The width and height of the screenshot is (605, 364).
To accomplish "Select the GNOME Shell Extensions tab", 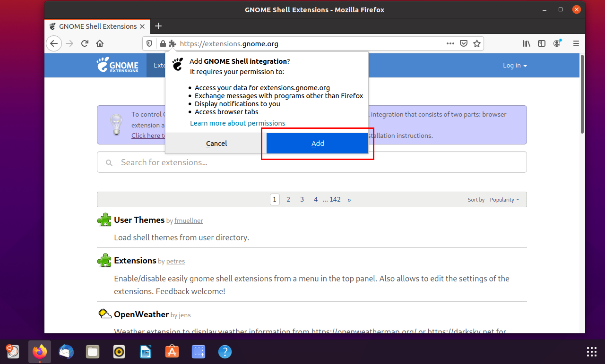I will click(x=98, y=26).
